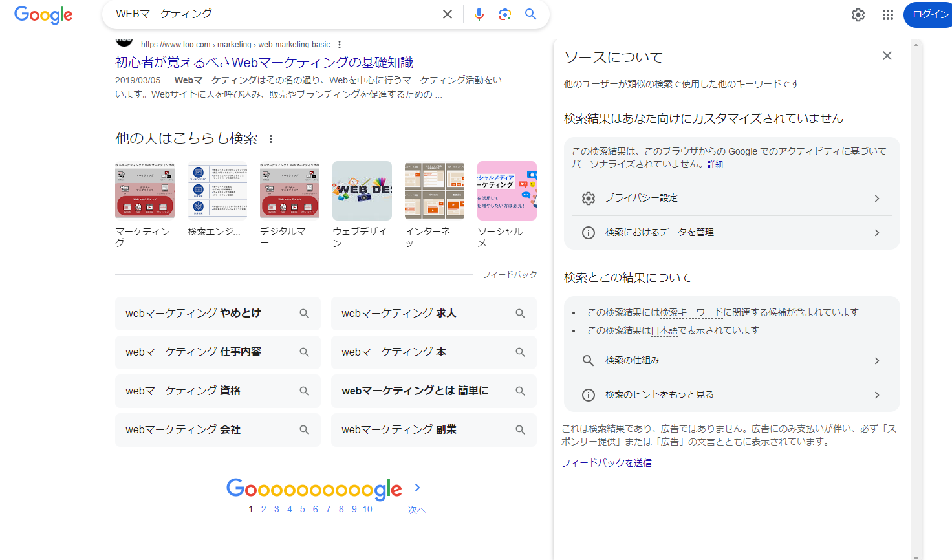Viewport: 952px width, 560px height.
Task: Expand the 検索におけるデータを管理 chevron
Action: [877, 233]
